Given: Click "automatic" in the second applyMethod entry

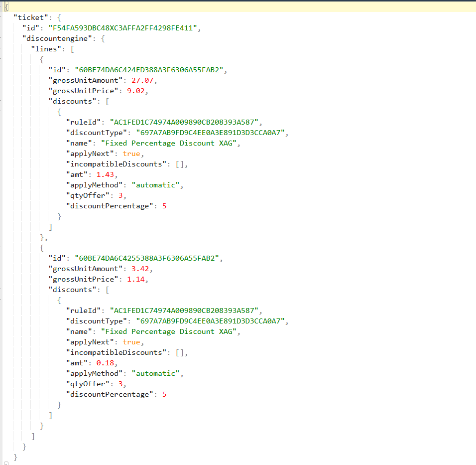Looking at the screenshot, I should click(154, 373).
